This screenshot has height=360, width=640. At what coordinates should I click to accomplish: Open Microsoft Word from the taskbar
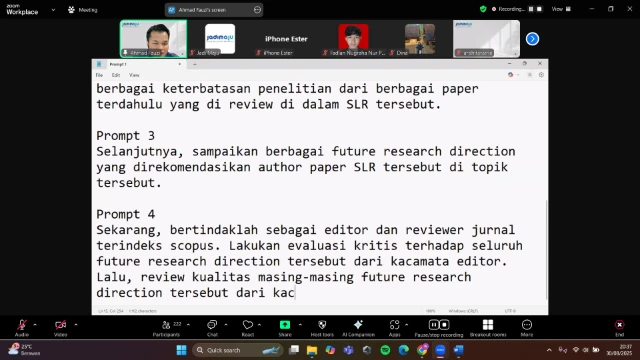(458, 350)
